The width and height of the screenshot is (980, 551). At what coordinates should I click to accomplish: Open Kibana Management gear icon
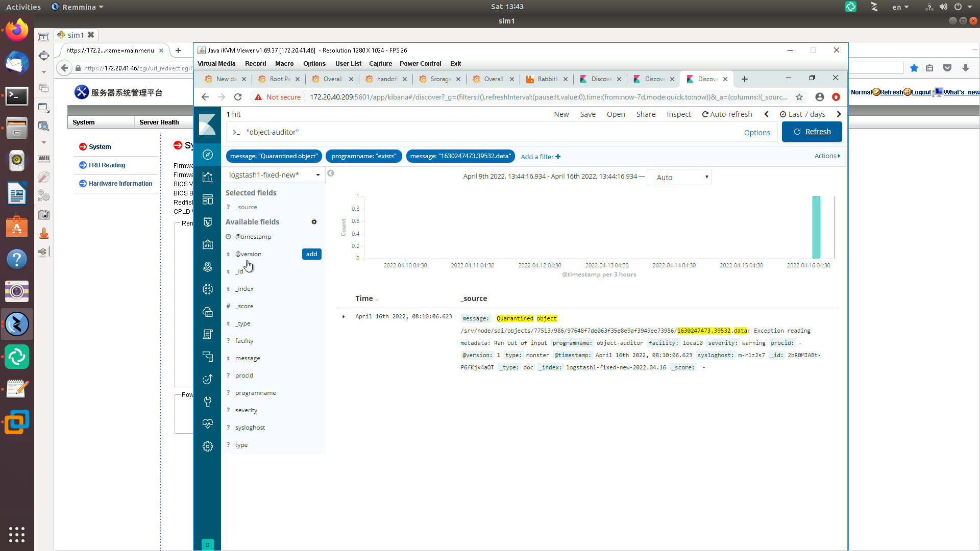coord(207,446)
